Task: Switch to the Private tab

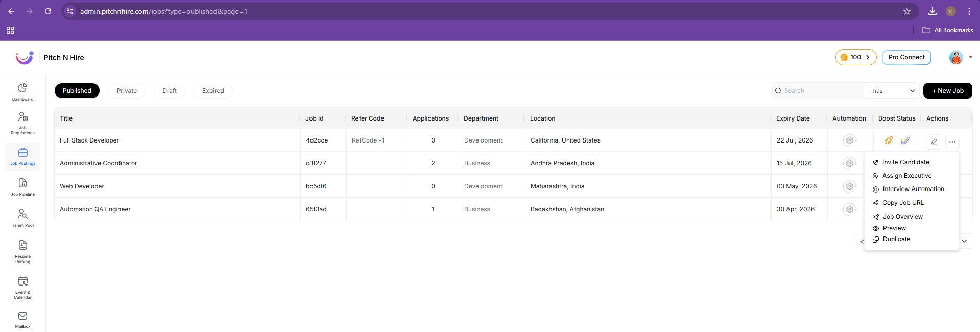Action: [127, 91]
